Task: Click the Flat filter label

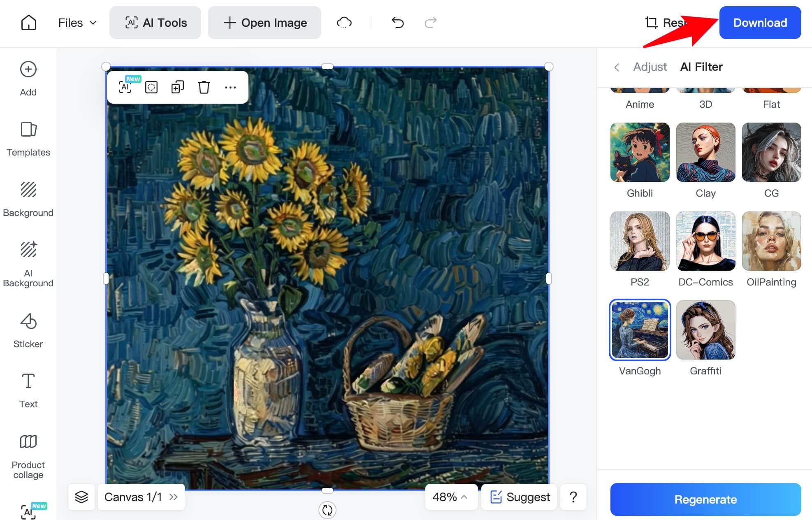Action: (771, 104)
